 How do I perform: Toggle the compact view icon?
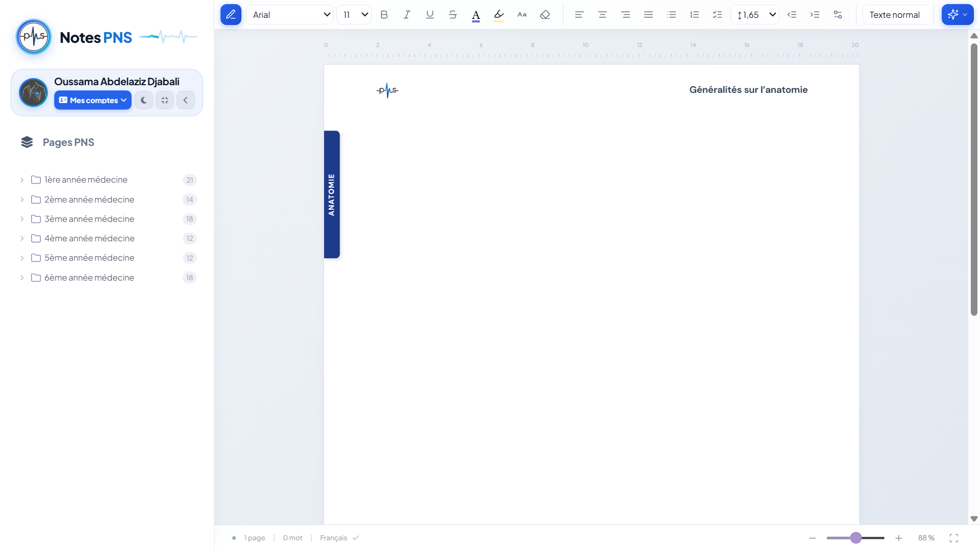coord(165,100)
